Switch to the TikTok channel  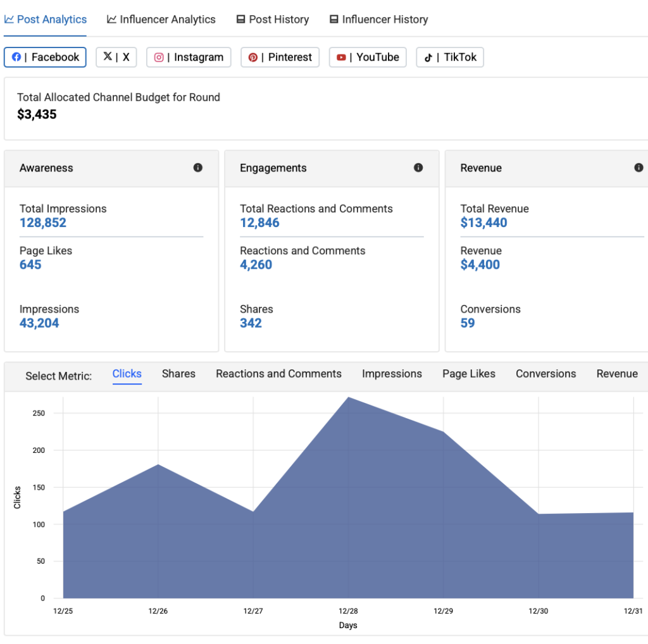click(450, 57)
